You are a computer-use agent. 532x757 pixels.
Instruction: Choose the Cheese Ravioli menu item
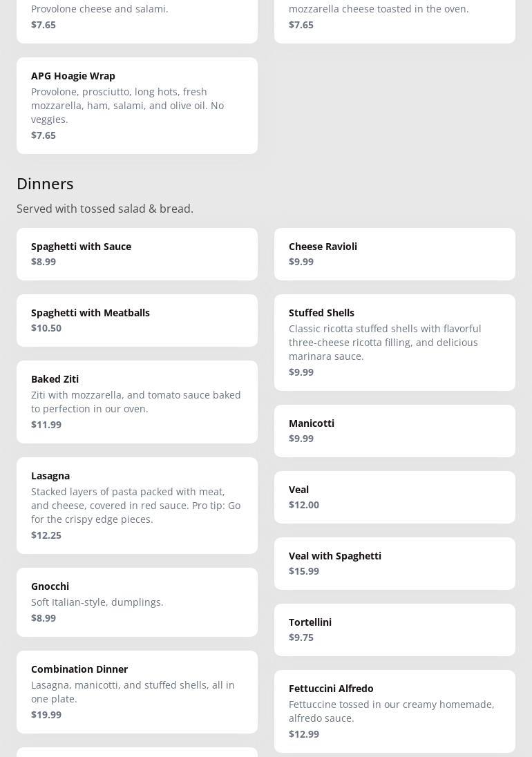click(395, 253)
